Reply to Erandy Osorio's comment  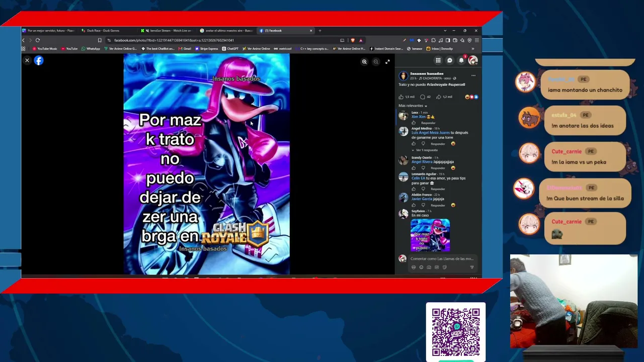pos(438,168)
